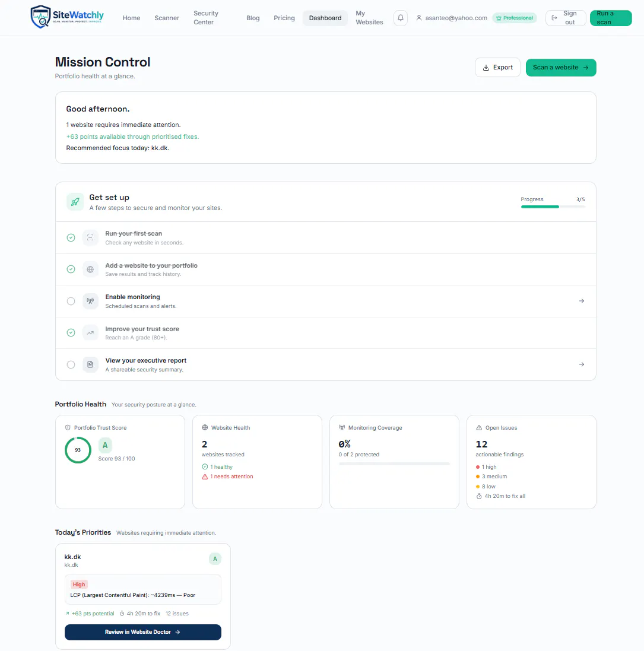The height and width of the screenshot is (651, 644).
Task: Click the trend arrow icon for Improve trust score
Action: coord(90,332)
